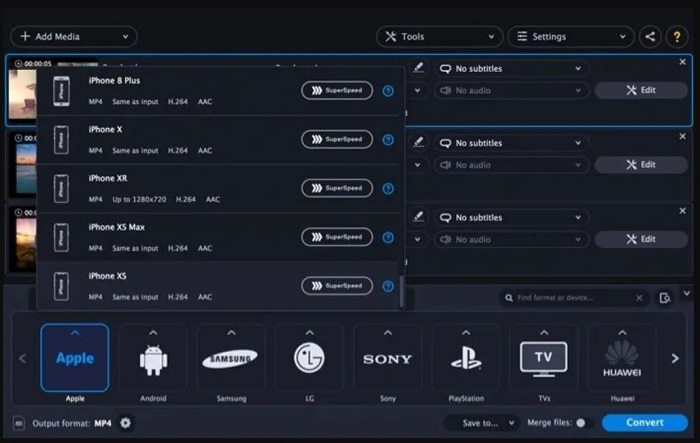Click SuperSpeed badge for iPhone XR
Image resolution: width=700 pixels, height=443 pixels.
337,188
